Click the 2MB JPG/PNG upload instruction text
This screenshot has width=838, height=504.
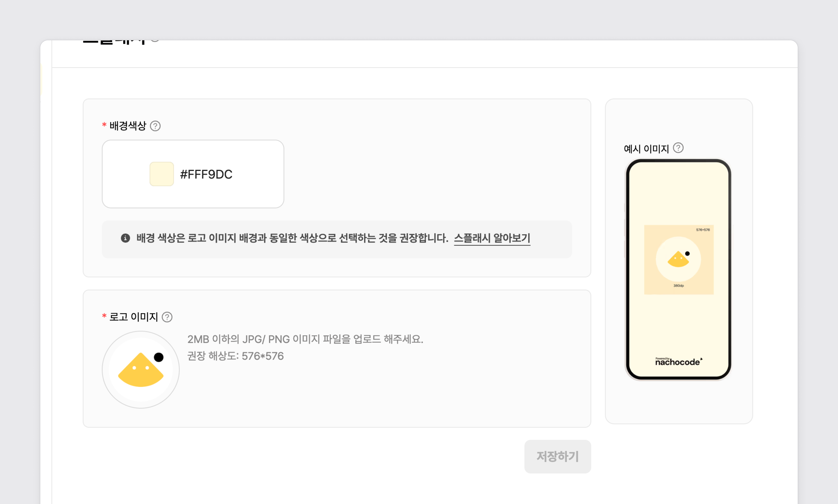click(x=305, y=339)
